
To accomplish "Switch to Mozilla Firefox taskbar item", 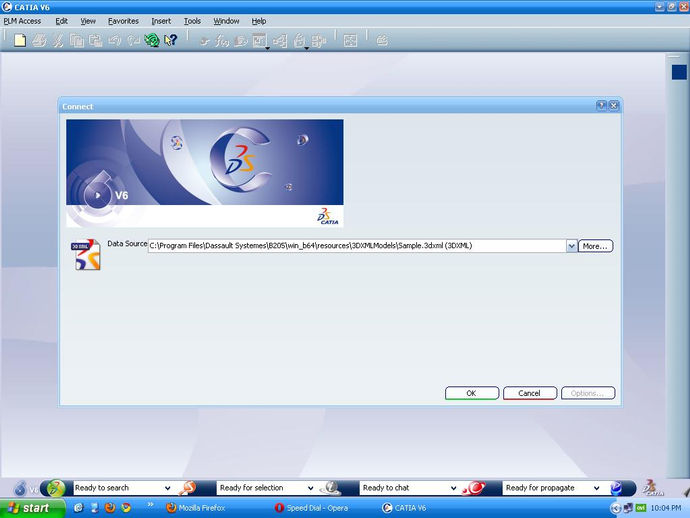I will point(196,508).
